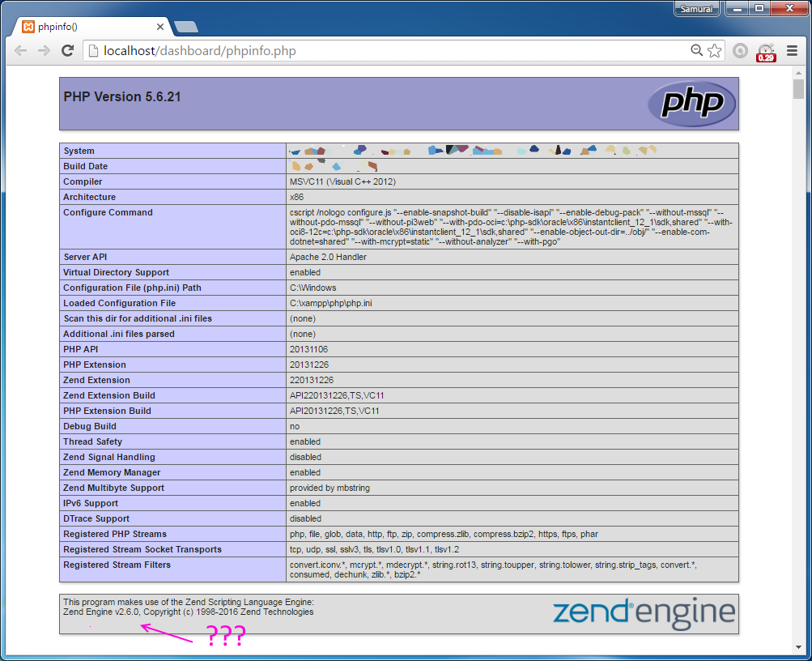Viewport: 812px width, 661px height.
Task: Click the PHP Extension Build label
Action: tap(107, 411)
